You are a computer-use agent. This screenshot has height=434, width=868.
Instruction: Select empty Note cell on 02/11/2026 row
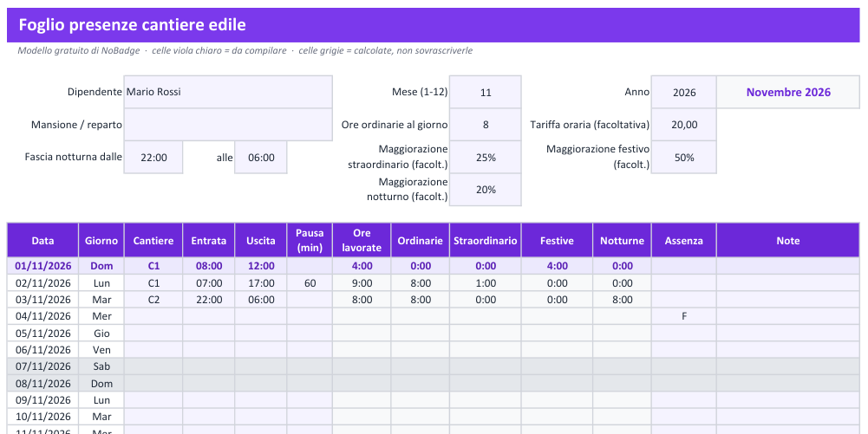(x=788, y=283)
